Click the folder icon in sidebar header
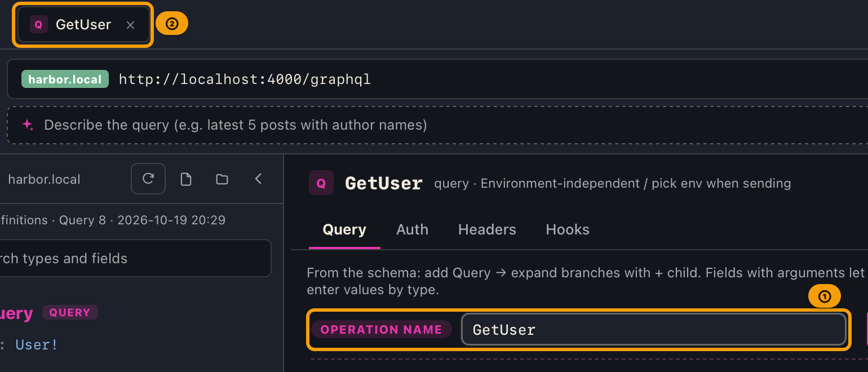Viewport: 868px width, 372px height. click(x=222, y=179)
